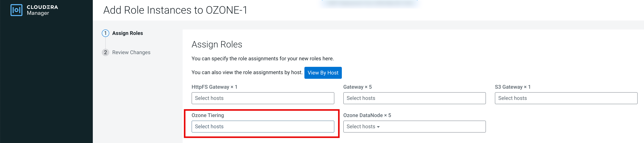Screen dimensions: 644x143
Task: Click the Ozone Tiering Select hosts field
Action: (x=263, y=127)
